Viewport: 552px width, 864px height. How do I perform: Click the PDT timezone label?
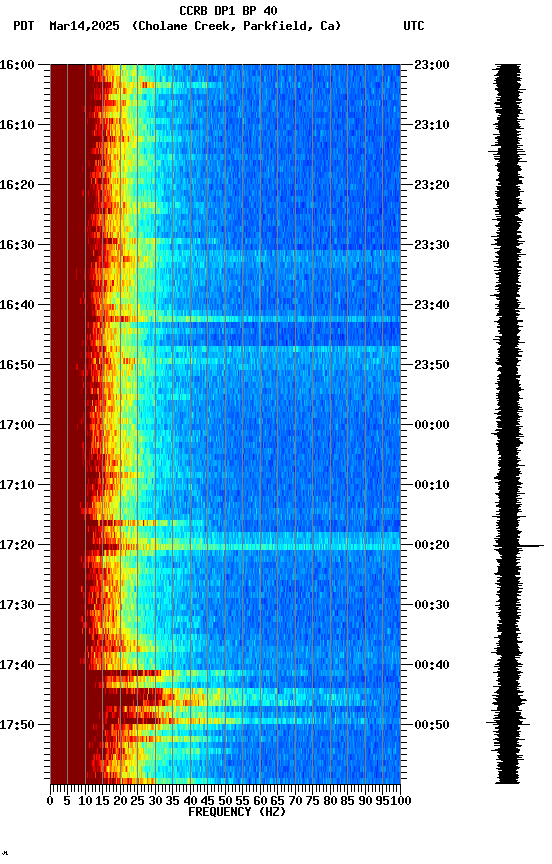[x=24, y=26]
